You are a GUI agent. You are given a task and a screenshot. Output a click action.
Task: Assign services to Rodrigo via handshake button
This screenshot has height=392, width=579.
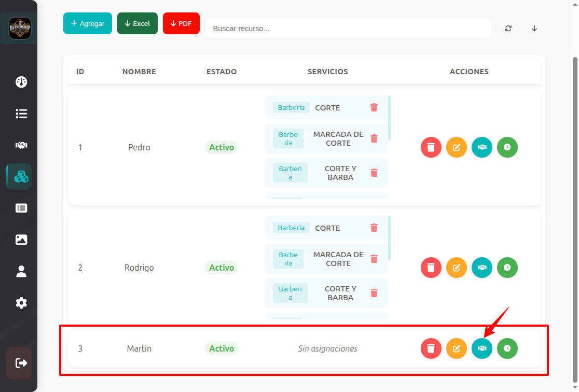(x=482, y=268)
